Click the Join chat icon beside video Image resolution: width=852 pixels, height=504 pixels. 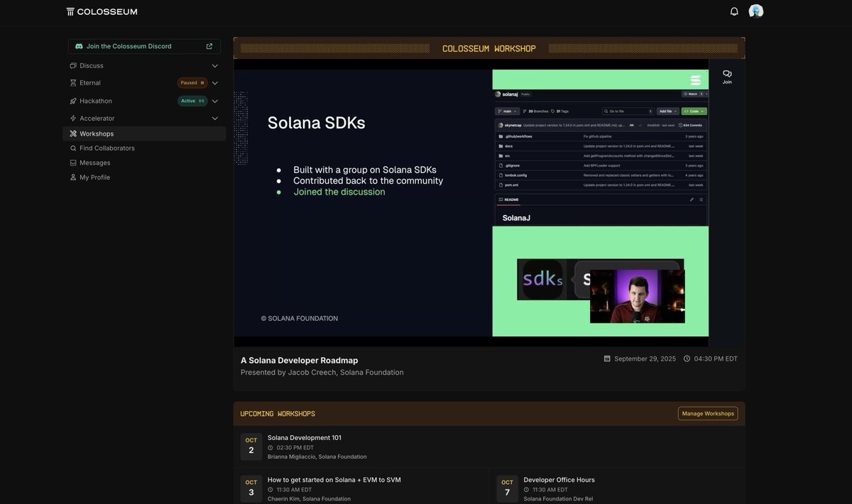[727, 73]
